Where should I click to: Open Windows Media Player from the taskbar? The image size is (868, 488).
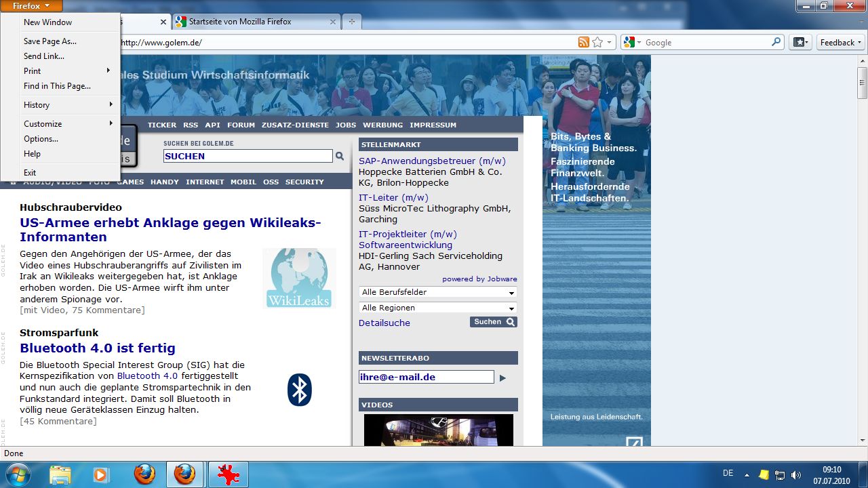[102, 474]
